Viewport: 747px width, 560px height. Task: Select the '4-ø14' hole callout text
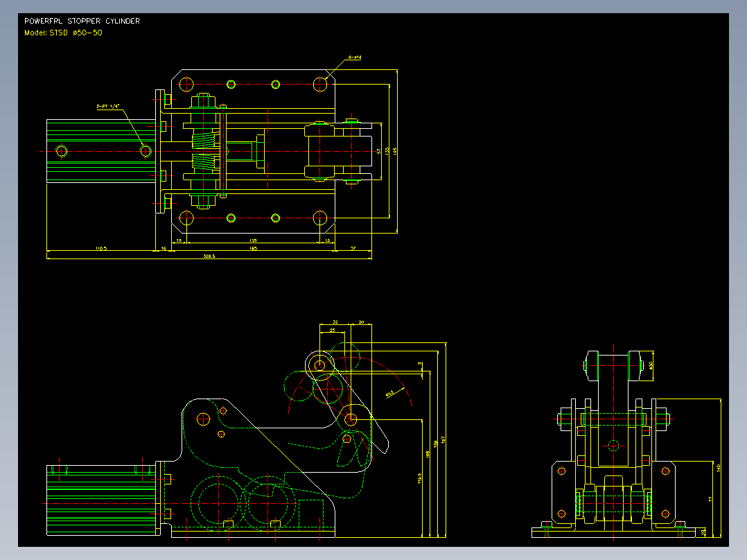coord(355,58)
